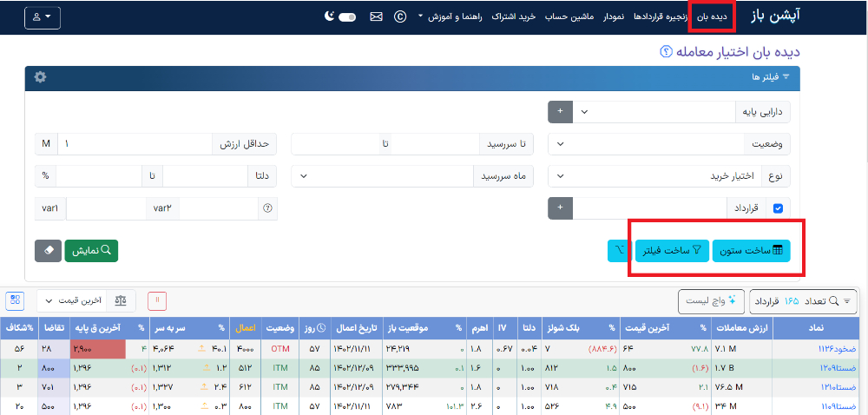The image size is (868, 415).
Task: Sort by دلتا column header
Action: pyautogui.click(x=529, y=327)
